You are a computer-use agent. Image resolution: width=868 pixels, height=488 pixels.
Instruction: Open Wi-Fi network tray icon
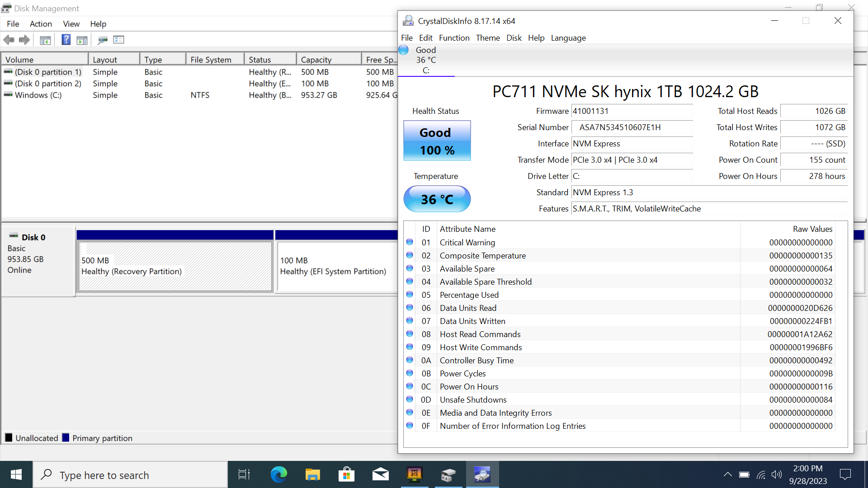[761, 474]
